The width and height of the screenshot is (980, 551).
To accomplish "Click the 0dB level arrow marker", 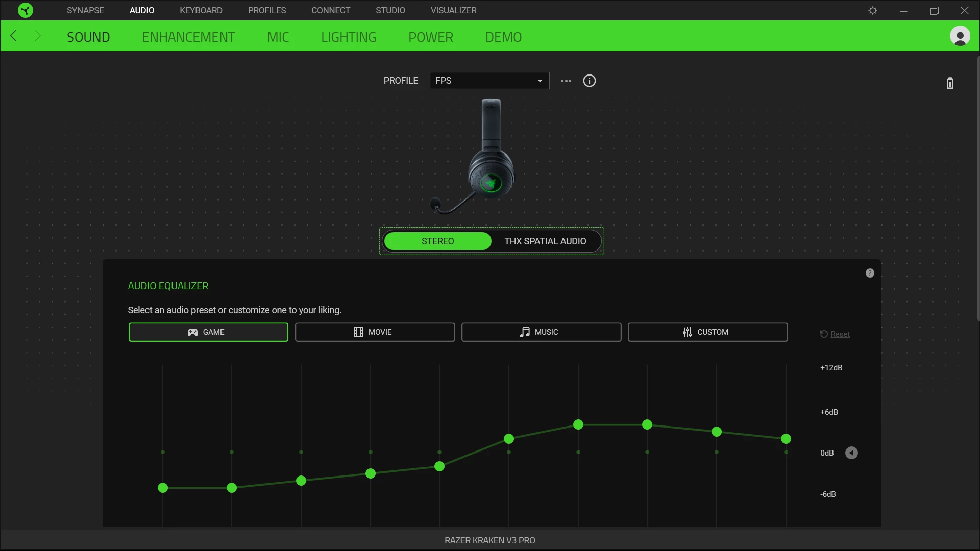I will (851, 453).
